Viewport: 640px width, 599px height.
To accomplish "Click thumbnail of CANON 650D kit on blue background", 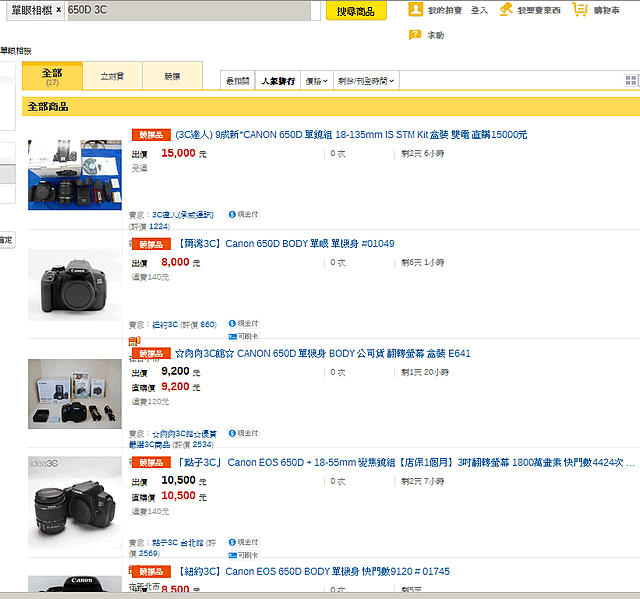I will 75,175.
